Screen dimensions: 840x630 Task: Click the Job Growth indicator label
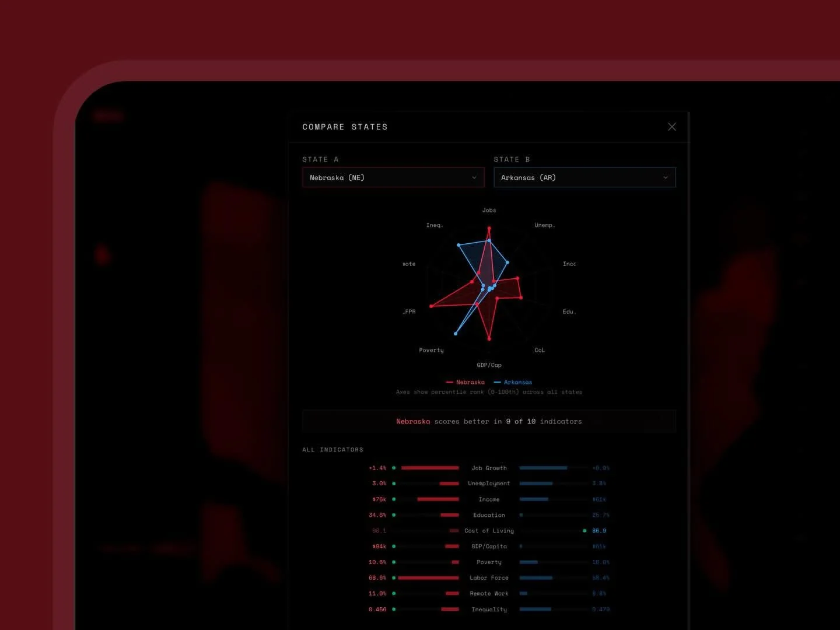[x=489, y=468]
